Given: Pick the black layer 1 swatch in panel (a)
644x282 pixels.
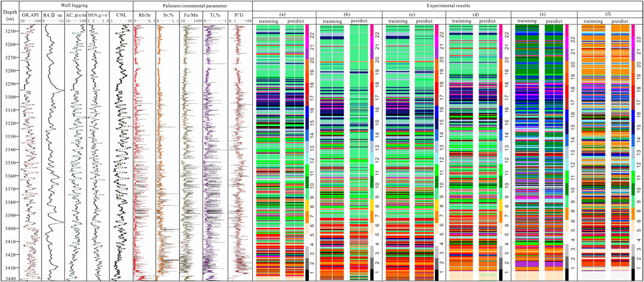Looking at the screenshot, I should point(307,275).
